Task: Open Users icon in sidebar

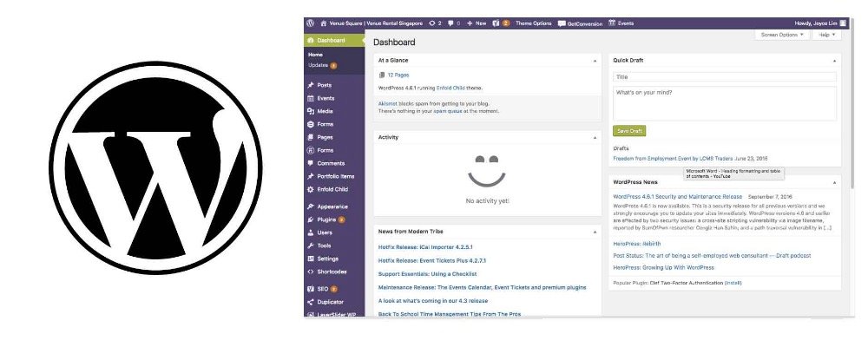Action: pyautogui.click(x=311, y=232)
